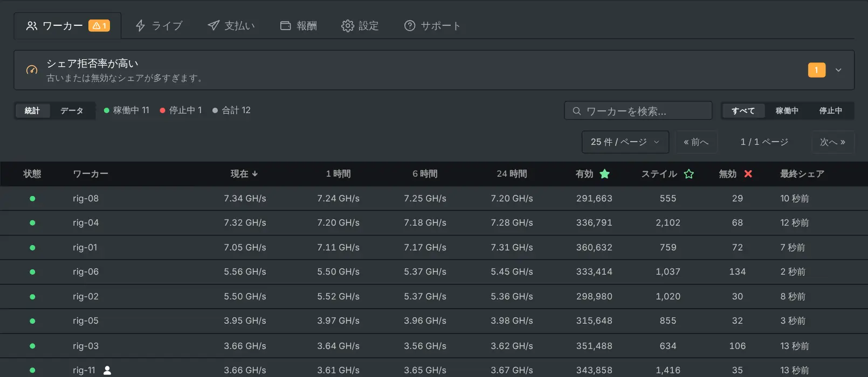The image size is (868, 377).
Task: Select worker rig-06
Action: pyautogui.click(x=86, y=271)
